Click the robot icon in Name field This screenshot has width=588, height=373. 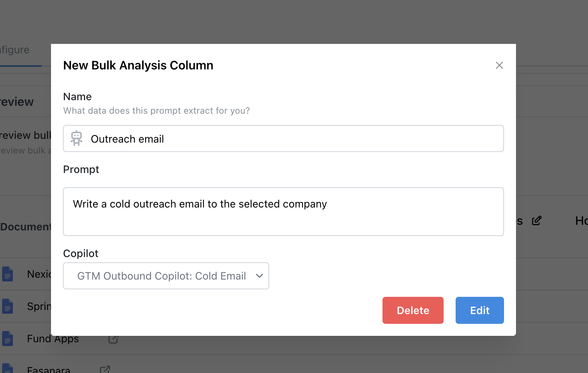[x=76, y=138]
